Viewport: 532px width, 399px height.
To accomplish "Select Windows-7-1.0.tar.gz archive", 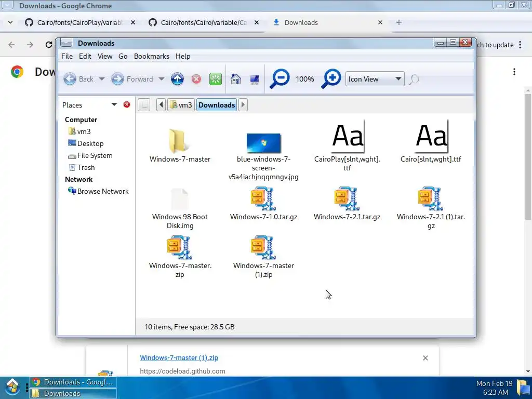I will (263, 204).
